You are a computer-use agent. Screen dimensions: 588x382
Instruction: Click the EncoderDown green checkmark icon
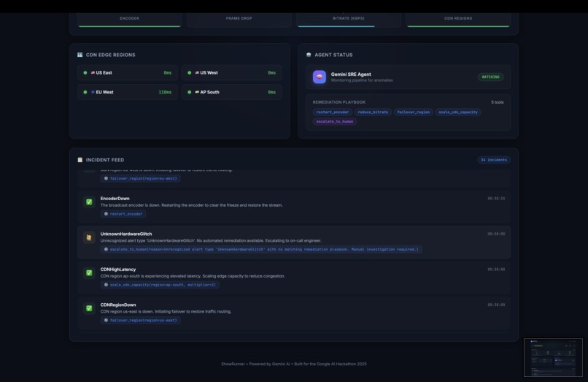(x=89, y=202)
